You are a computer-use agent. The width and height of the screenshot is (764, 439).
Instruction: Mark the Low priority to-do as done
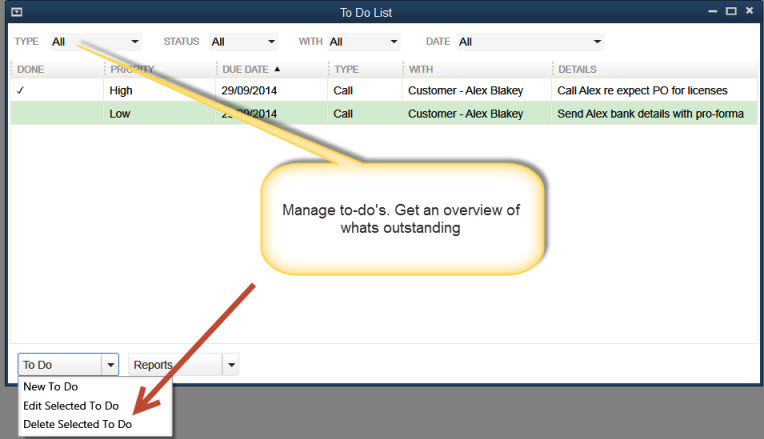[22, 114]
